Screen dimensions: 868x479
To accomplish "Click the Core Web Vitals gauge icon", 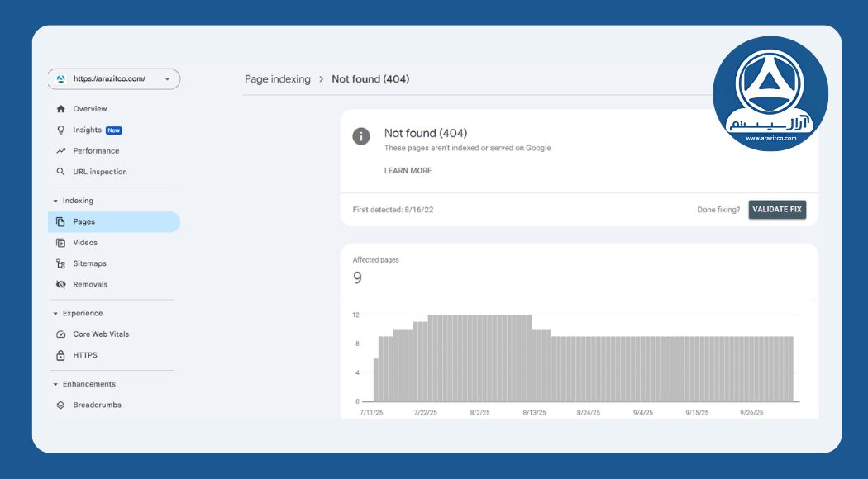I will point(60,334).
